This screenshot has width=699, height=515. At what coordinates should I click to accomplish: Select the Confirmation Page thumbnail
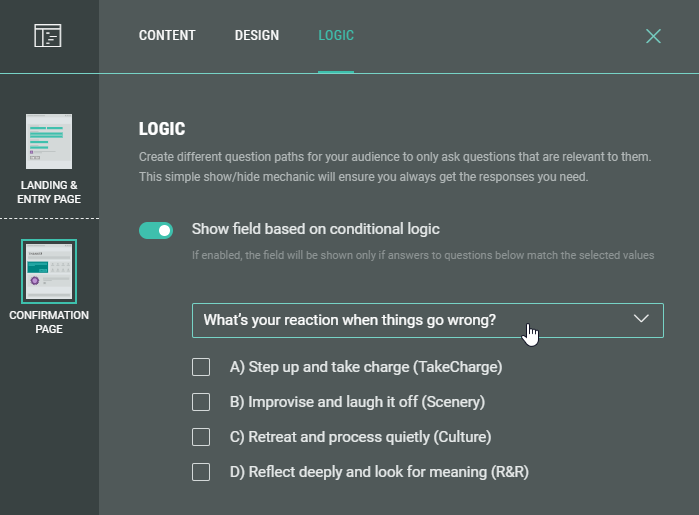[x=49, y=271]
